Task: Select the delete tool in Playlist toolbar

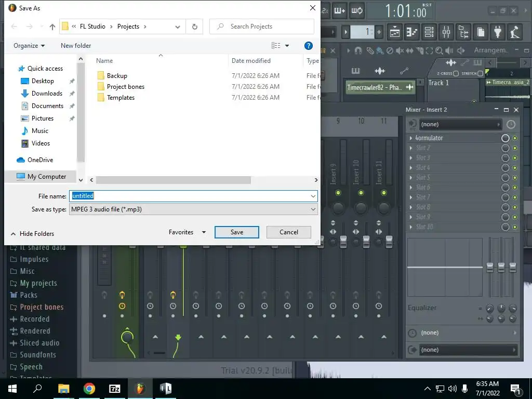Action: point(390,50)
